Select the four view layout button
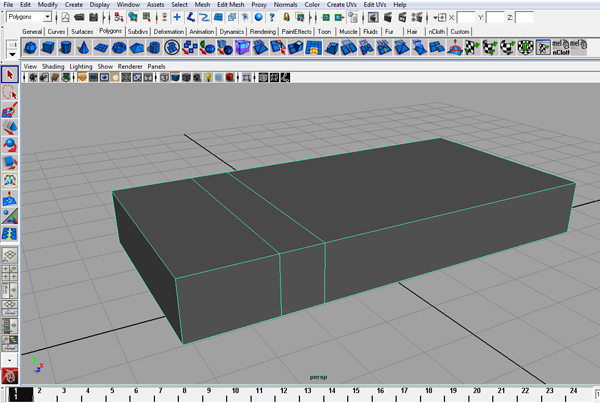The image size is (600, 403). (10, 272)
